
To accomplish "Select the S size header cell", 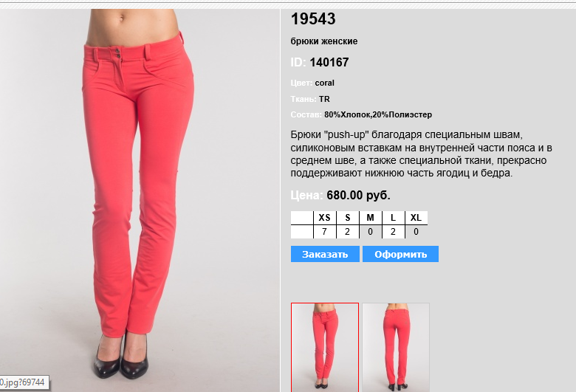I will (348, 218).
